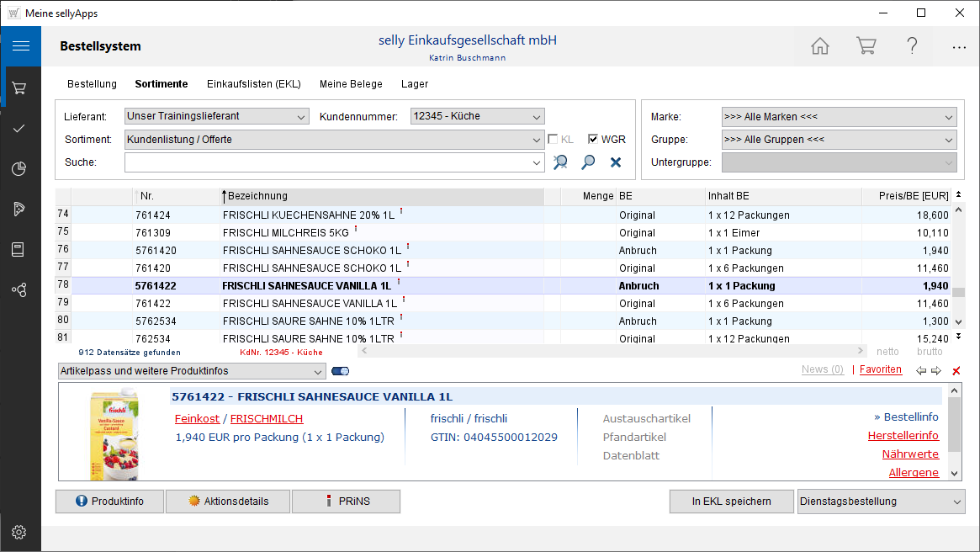Open Einkaufslisten (EKL) tab
980x552 pixels.
coord(254,84)
